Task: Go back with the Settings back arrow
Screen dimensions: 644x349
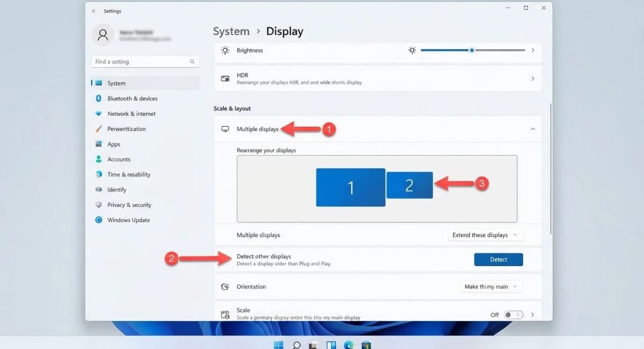Action: [94, 11]
